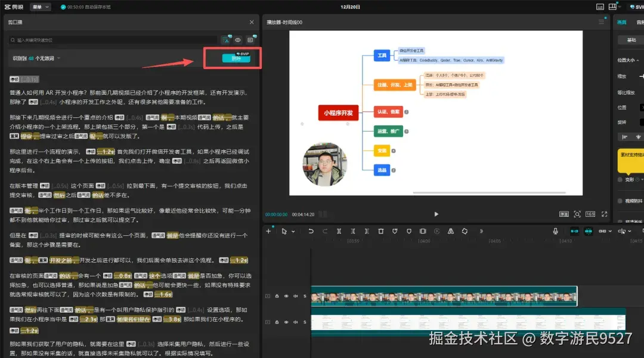This screenshot has width=644, height=358.
Task: Select the 基础 sub-tab
Action: (631, 40)
